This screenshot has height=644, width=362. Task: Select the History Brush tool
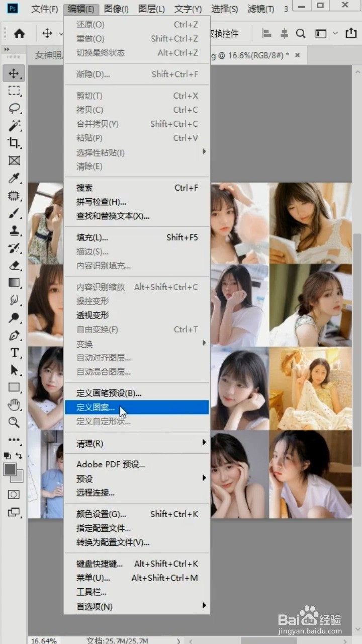(x=14, y=248)
